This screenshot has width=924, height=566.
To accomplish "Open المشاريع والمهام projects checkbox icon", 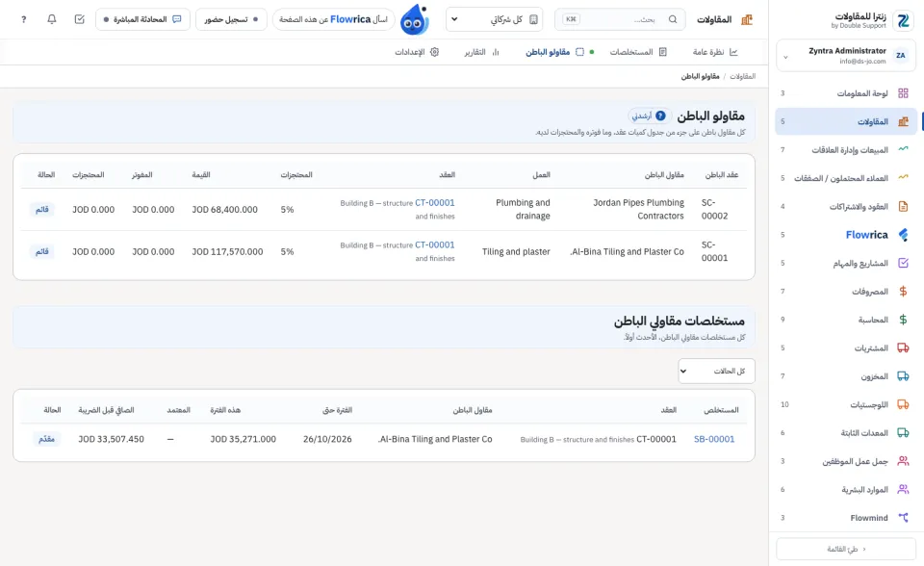I will click(x=903, y=263).
